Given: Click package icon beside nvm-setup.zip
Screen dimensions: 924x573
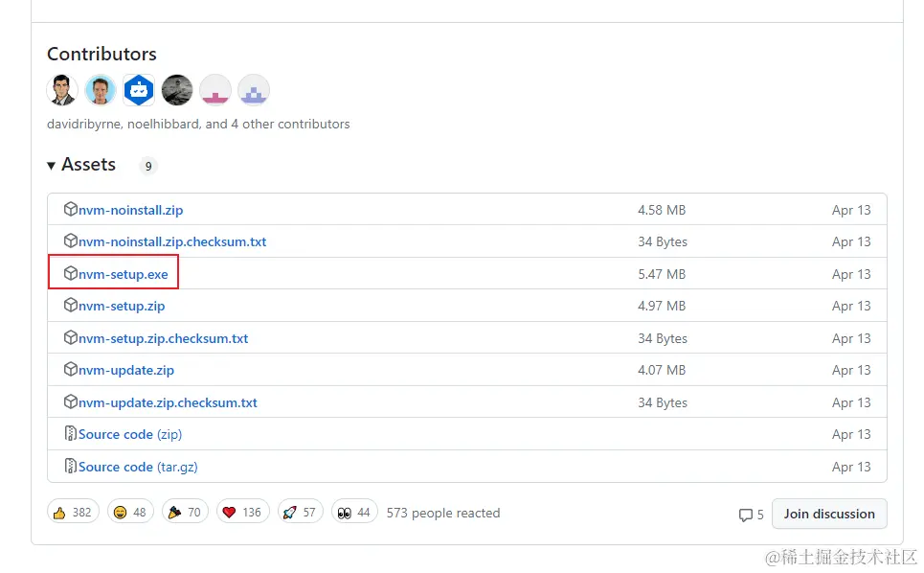Looking at the screenshot, I should pyautogui.click(x=70, y=305).
